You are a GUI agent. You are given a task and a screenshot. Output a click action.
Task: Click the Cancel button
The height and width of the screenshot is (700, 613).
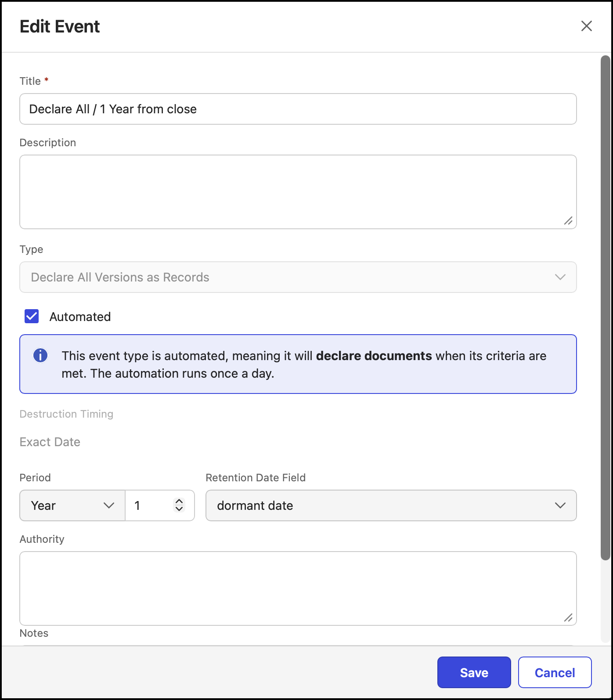[555, 672]
